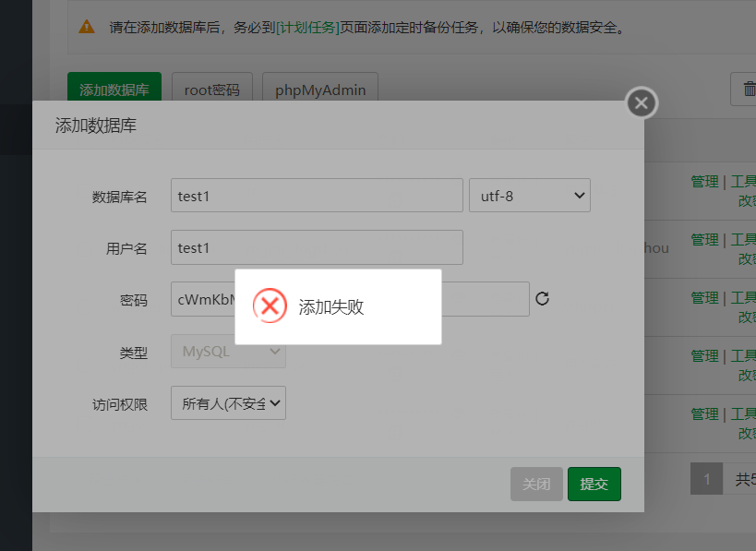The height and width of the screenshot is (551, 756).
Task: Open the utf-8 charset dropdown
Action: click(x=530, y=196)
